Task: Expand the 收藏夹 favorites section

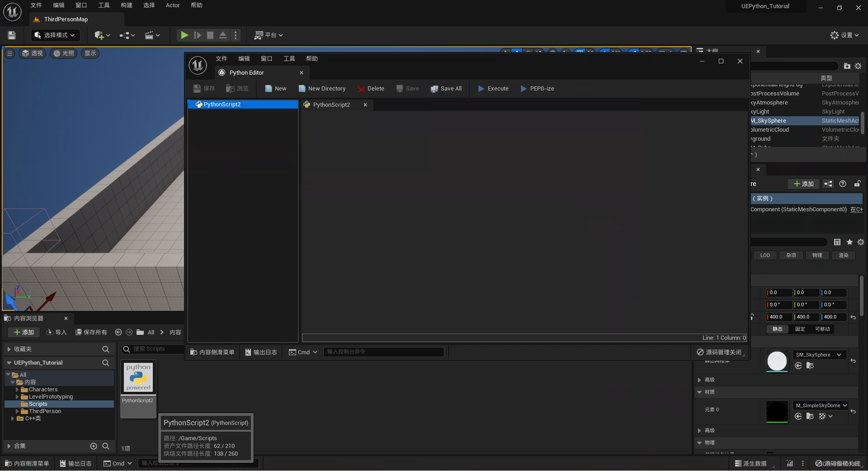Action: [9, 349]
